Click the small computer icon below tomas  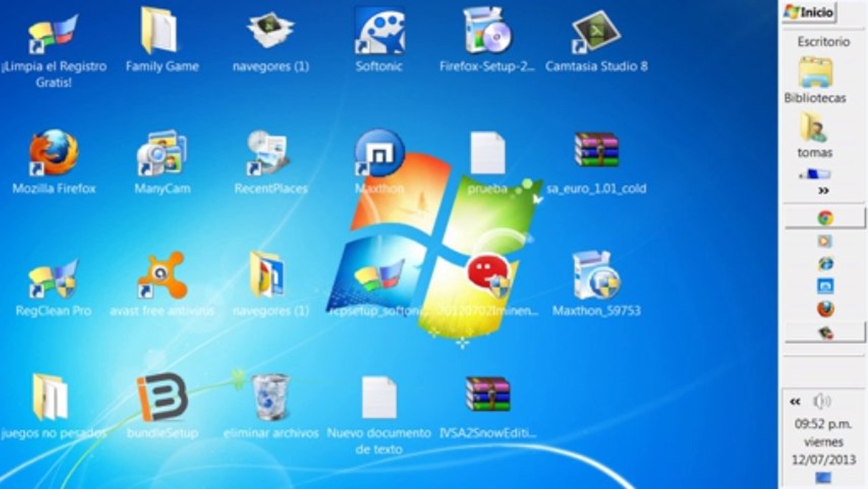pyautogui.click(x=814, y=175)
